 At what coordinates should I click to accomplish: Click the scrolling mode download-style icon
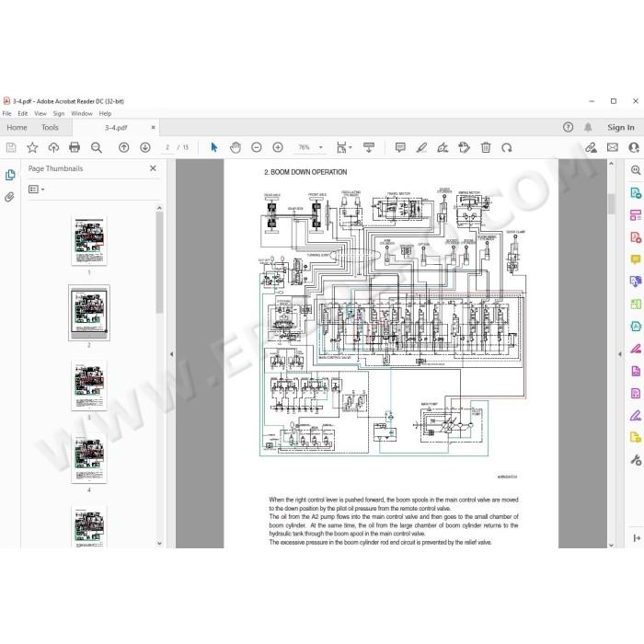369,147
